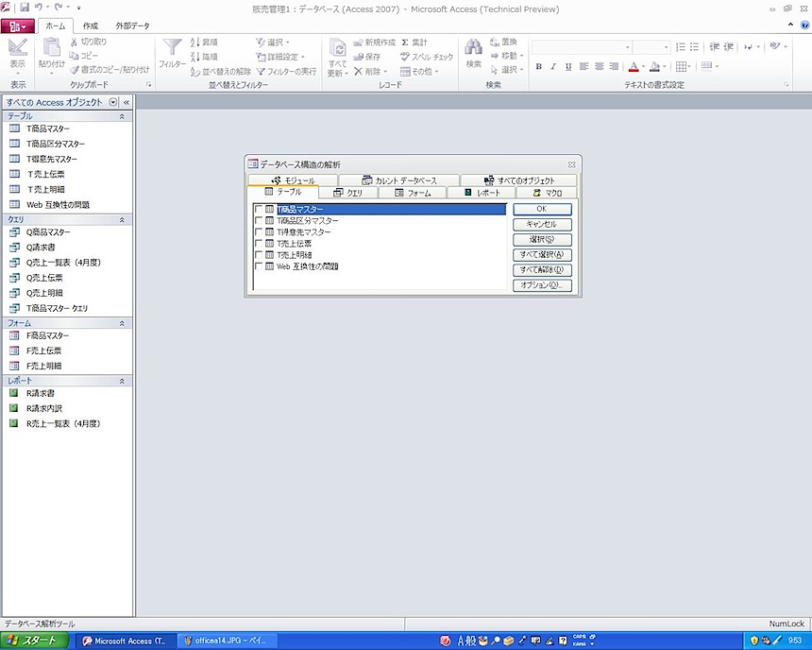Click the コピー copy icon
Viewport: 812px width, 650px height.
74,56
